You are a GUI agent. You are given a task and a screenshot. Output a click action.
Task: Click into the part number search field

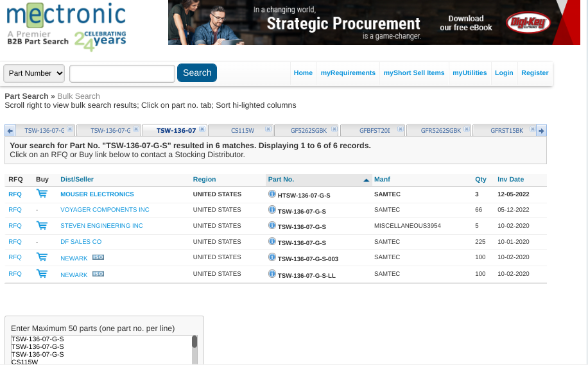pyautogui.click(x=122, y=74)
